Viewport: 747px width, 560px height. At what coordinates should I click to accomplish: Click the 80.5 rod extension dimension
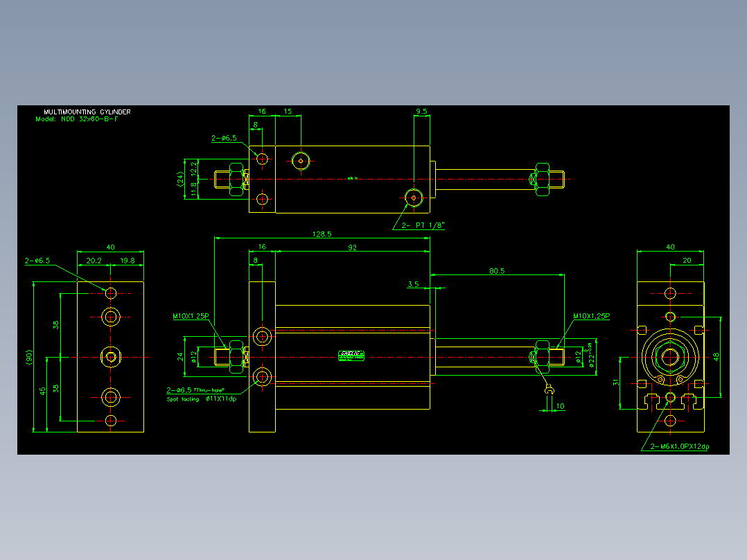497,271
